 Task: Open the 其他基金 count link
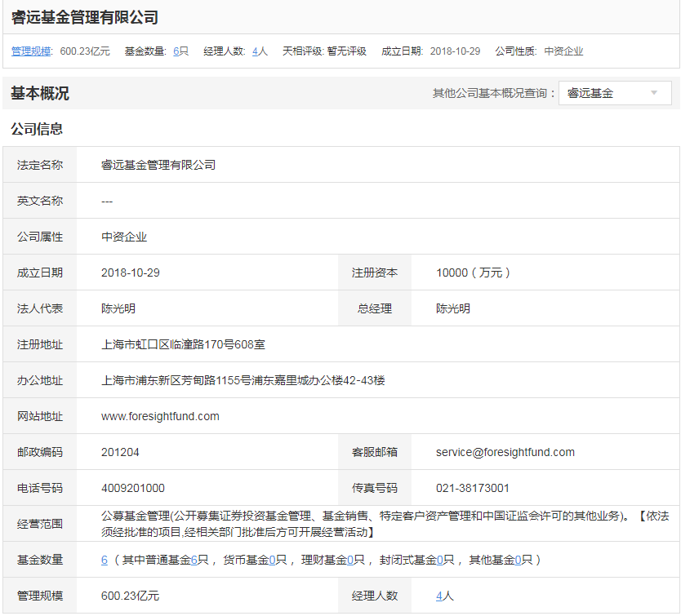[519, 560]
